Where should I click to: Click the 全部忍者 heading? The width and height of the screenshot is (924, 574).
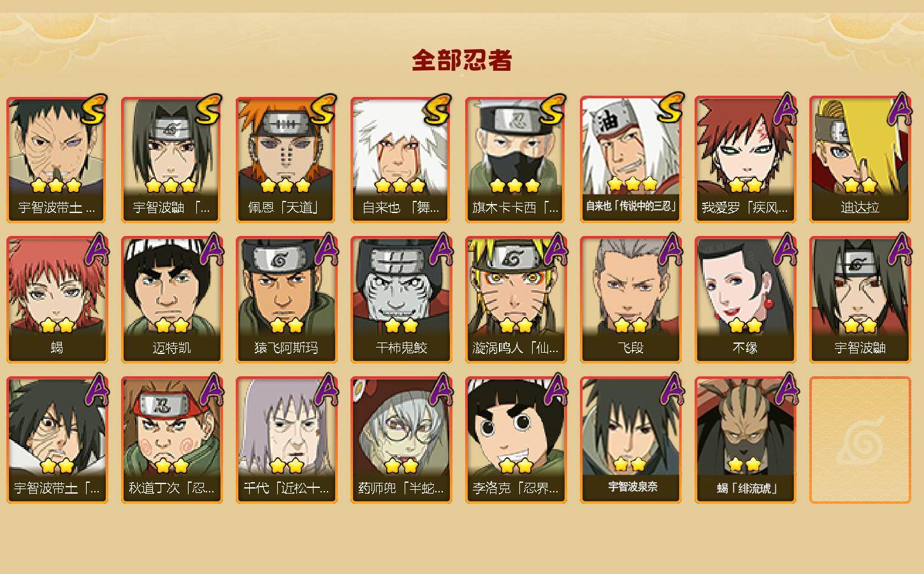pyautogui.click(x=462, y=61)
